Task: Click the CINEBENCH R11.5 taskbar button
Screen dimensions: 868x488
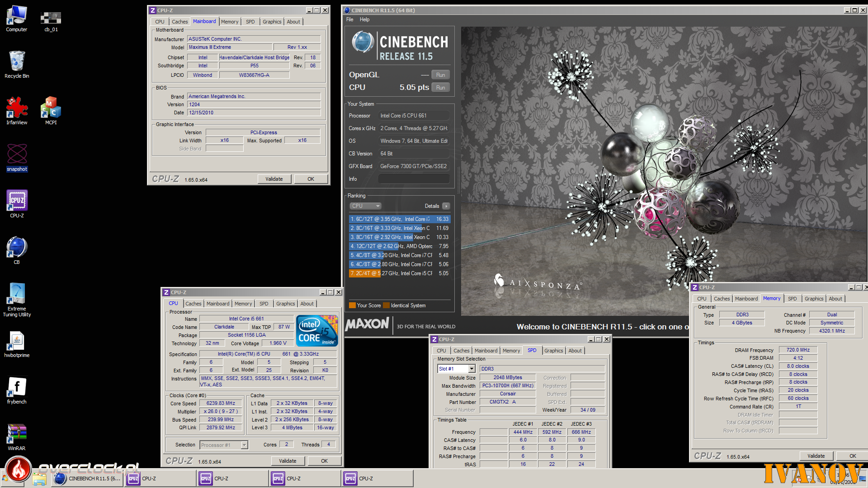Action: (x=87, y=479)
